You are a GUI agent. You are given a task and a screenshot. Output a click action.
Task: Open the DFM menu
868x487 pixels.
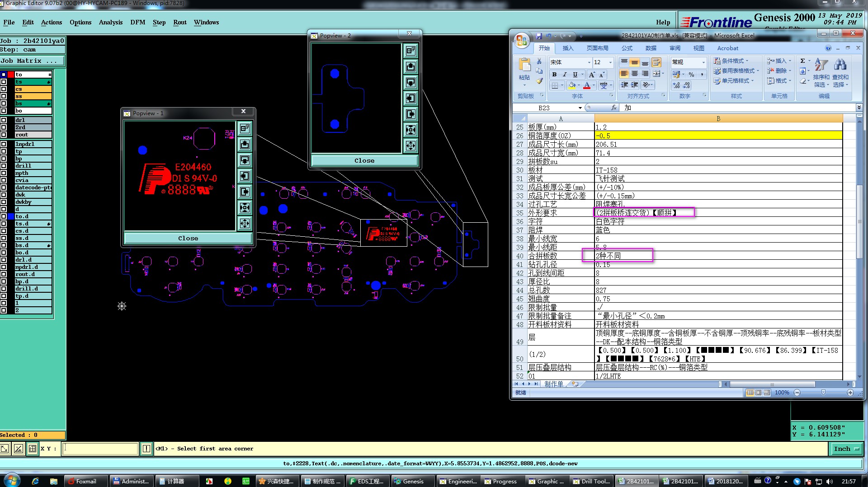click(x=137, y=22)
